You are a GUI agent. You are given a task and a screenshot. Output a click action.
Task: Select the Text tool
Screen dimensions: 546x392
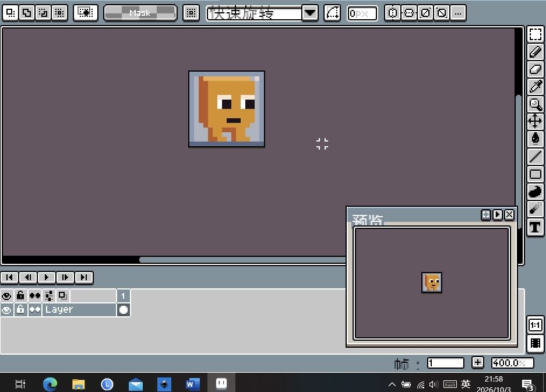[535, 227]
